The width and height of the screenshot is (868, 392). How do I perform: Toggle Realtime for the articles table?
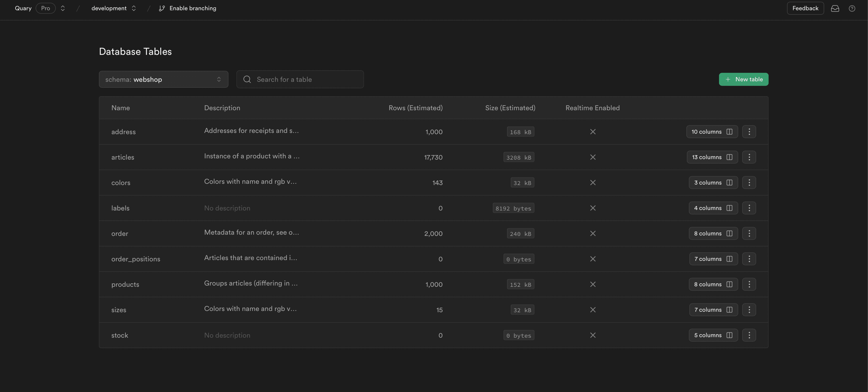[x=593, y=157]
